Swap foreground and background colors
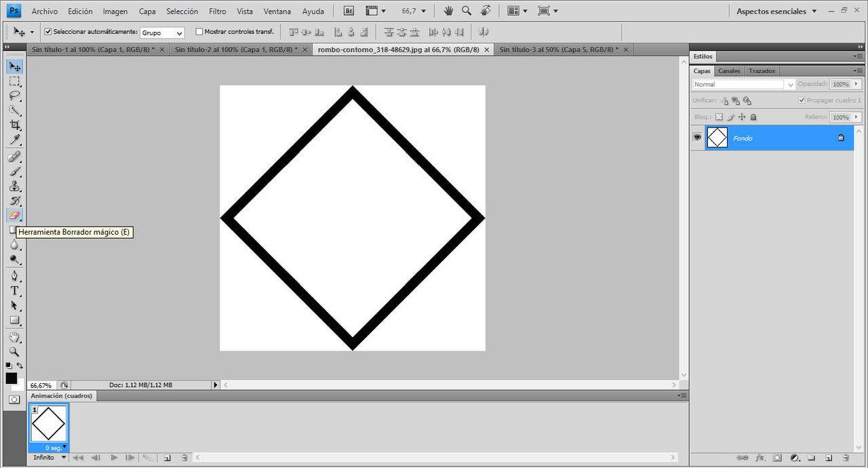868x468 pixels. pyautogui.click(x=20, y=366)
